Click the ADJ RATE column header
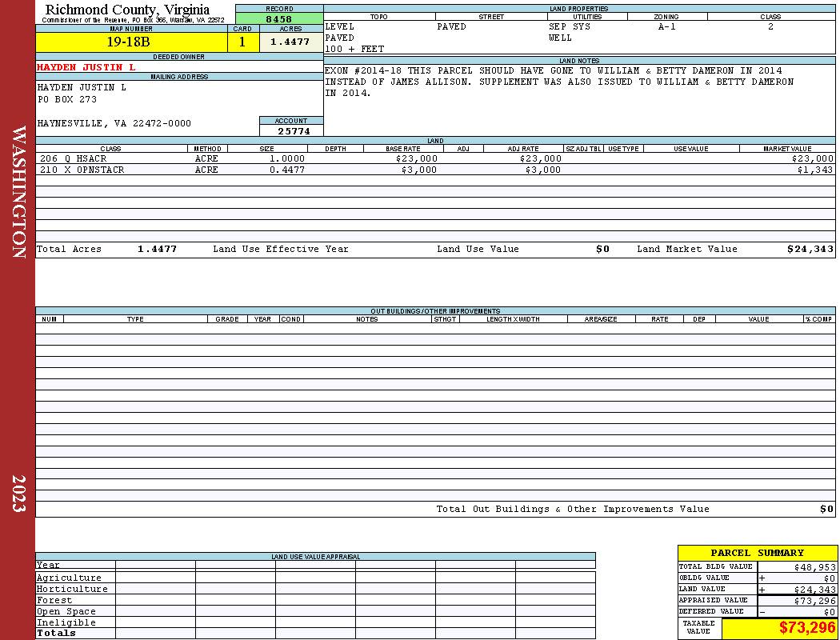The height and width of the screenshot is (640, 840). point(523,149)
